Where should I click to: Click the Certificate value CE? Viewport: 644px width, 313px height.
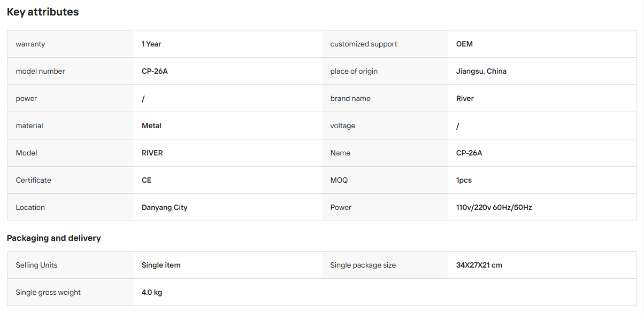tap(147, 180)
